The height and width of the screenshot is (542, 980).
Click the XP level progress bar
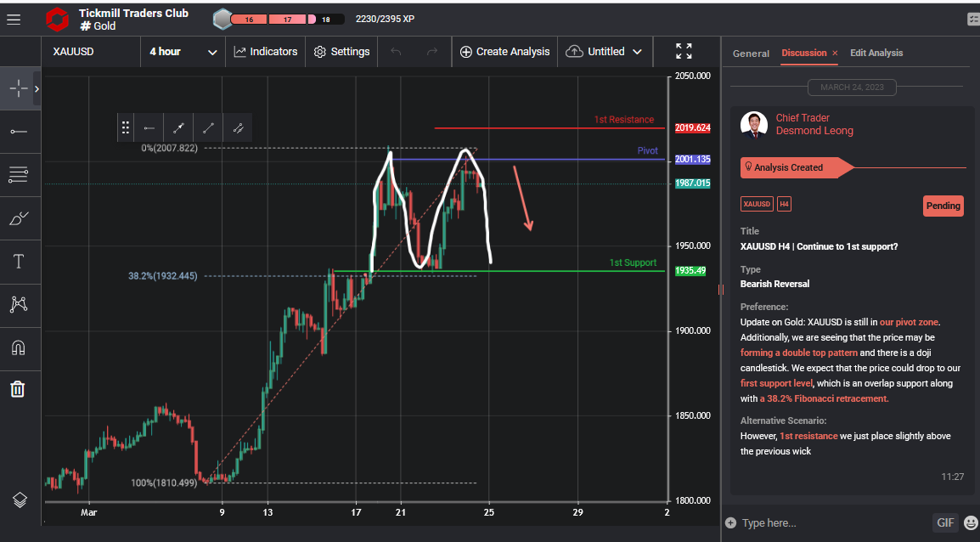click(288, 20)
